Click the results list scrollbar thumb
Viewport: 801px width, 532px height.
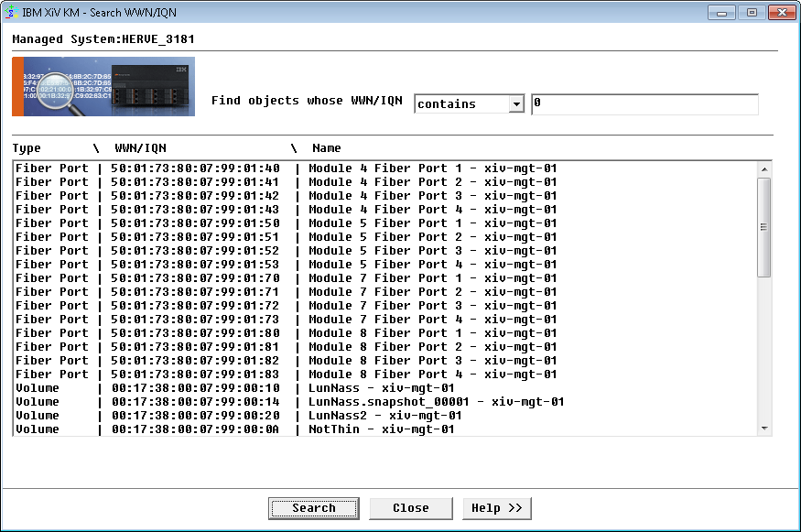click(x=764, y=227)
